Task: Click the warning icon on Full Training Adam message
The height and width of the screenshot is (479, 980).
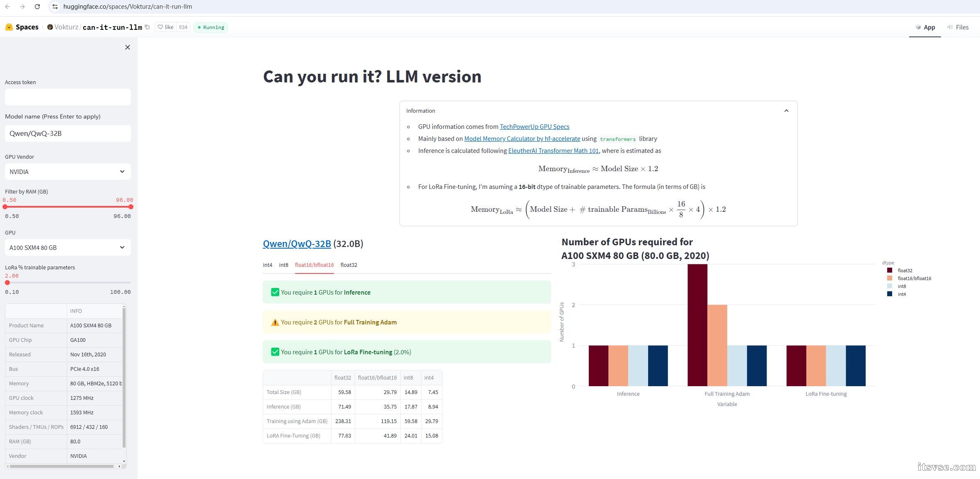Action: tap(275, 322)
